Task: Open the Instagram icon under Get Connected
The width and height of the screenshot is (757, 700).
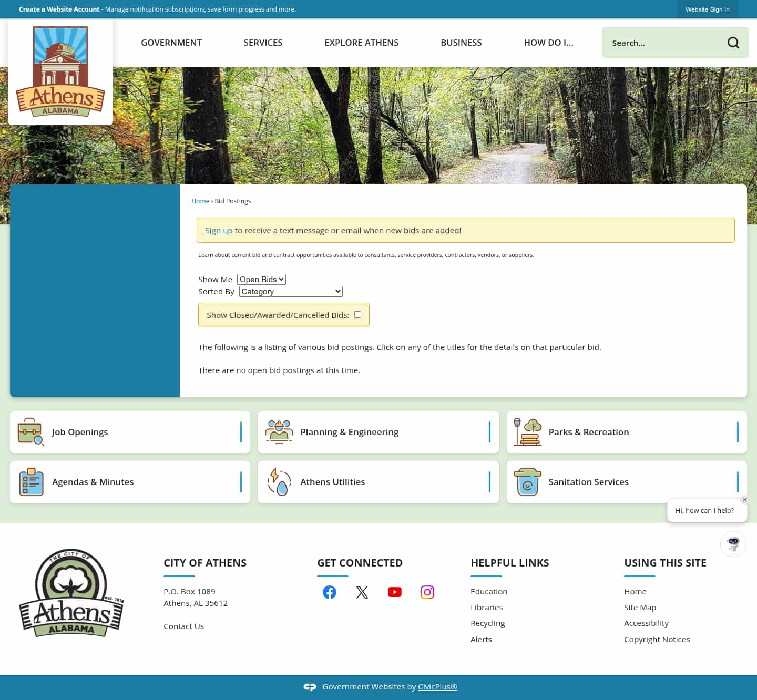Action: (427, 592)
